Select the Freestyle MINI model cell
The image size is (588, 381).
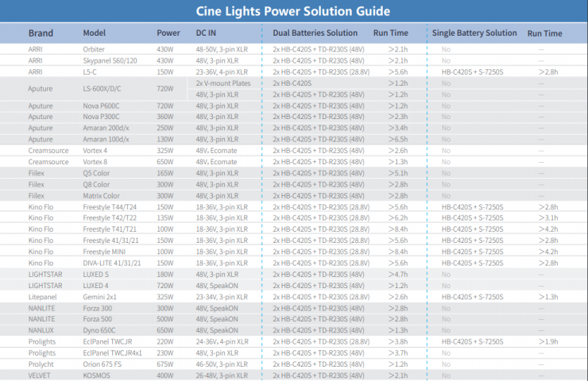click(106, 252)
